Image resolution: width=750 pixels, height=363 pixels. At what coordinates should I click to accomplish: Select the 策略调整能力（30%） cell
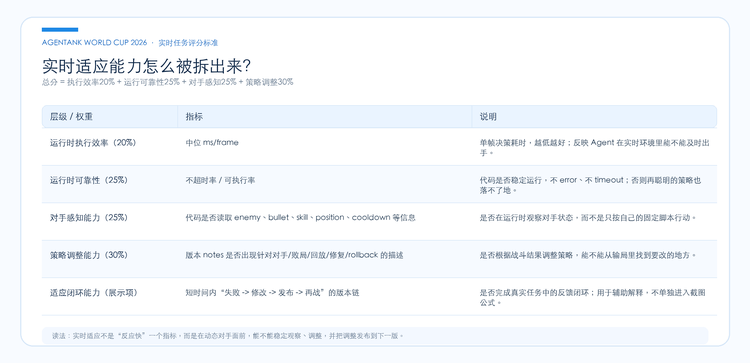88,255
